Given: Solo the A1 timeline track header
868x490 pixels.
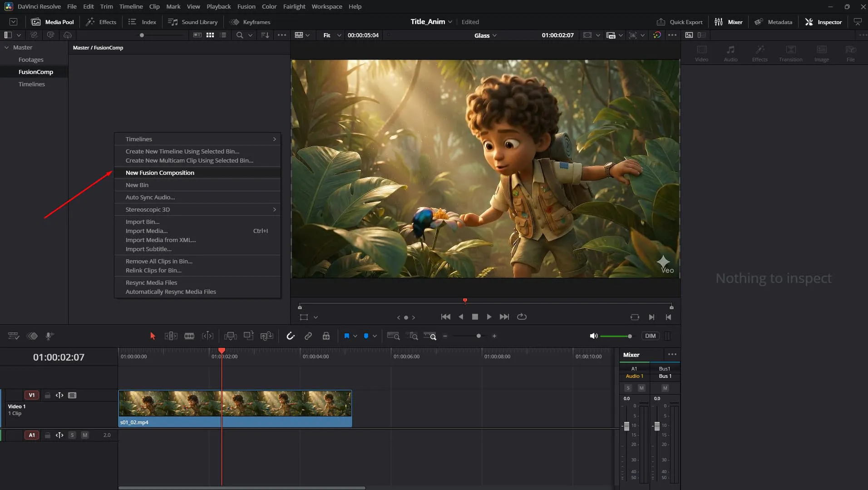Looking at the screenshot, I should (72, 435).
